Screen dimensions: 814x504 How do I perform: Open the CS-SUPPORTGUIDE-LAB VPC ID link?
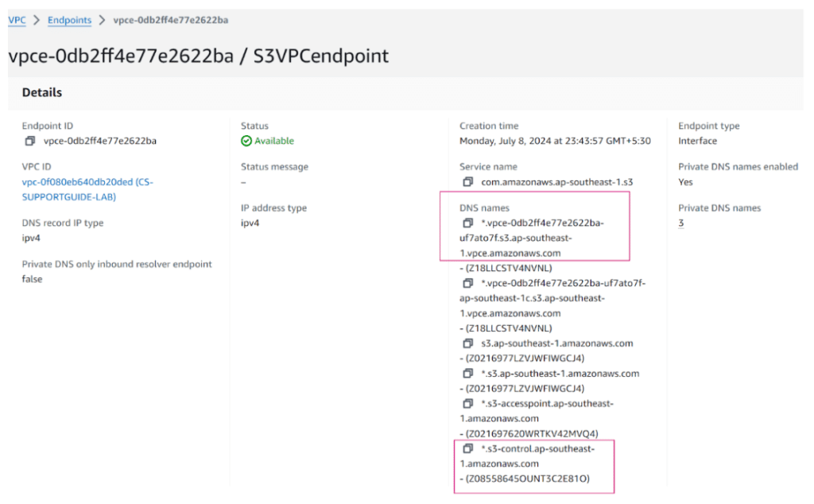(87, 189)
